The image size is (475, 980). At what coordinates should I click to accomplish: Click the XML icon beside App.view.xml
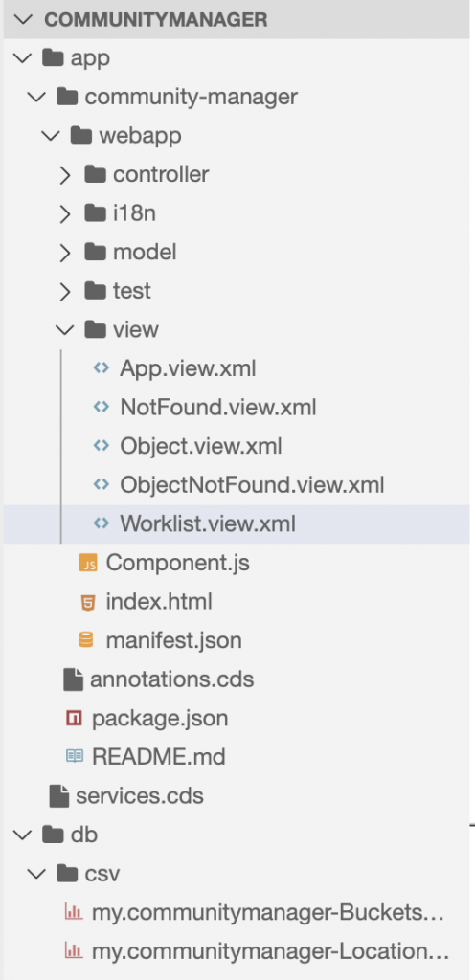[x=101, y=368]
